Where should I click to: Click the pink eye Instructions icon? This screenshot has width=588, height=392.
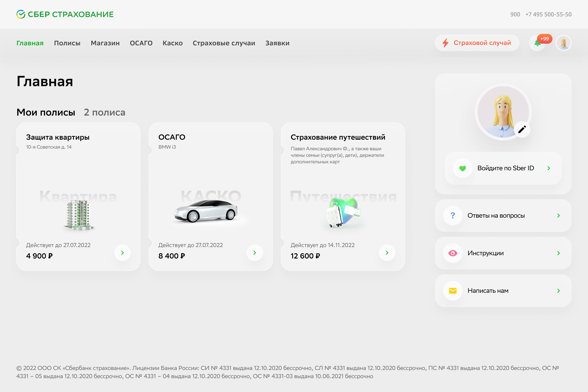(452, 253)
